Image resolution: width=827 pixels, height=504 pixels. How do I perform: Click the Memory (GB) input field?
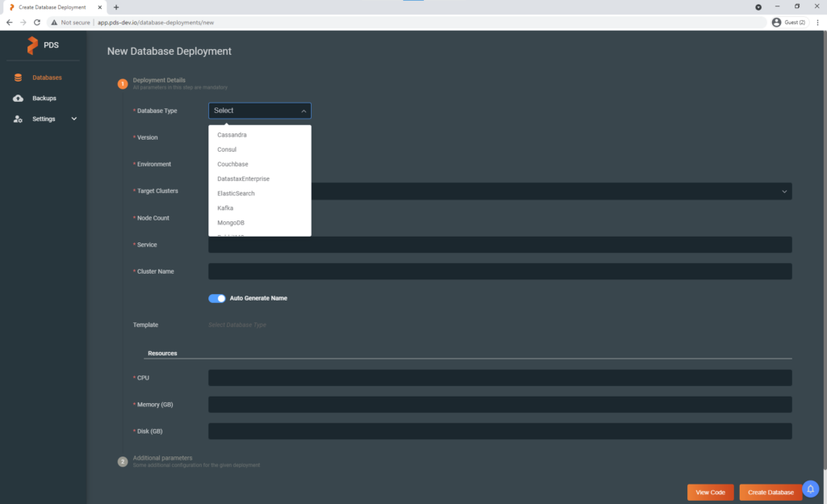coord(500,405)
